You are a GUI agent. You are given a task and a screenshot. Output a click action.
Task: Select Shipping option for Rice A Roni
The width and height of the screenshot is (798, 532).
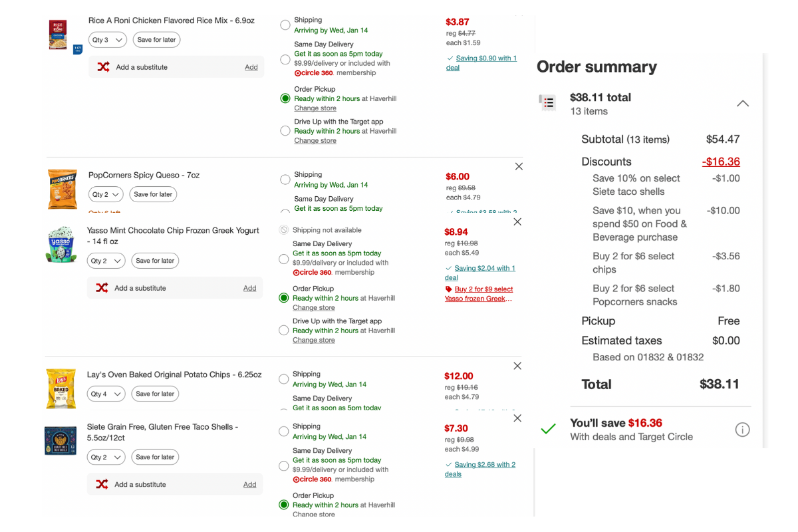(285, 25)
